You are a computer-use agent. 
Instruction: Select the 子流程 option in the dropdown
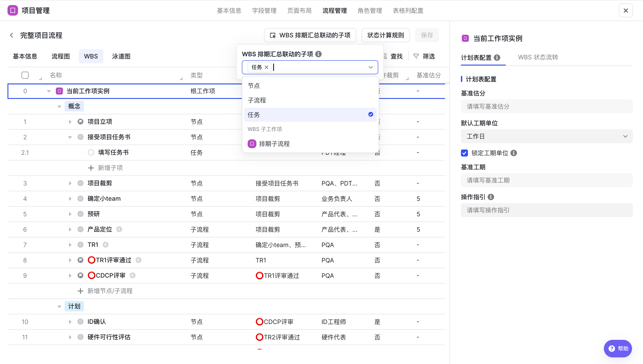click(x=310, y=100)
